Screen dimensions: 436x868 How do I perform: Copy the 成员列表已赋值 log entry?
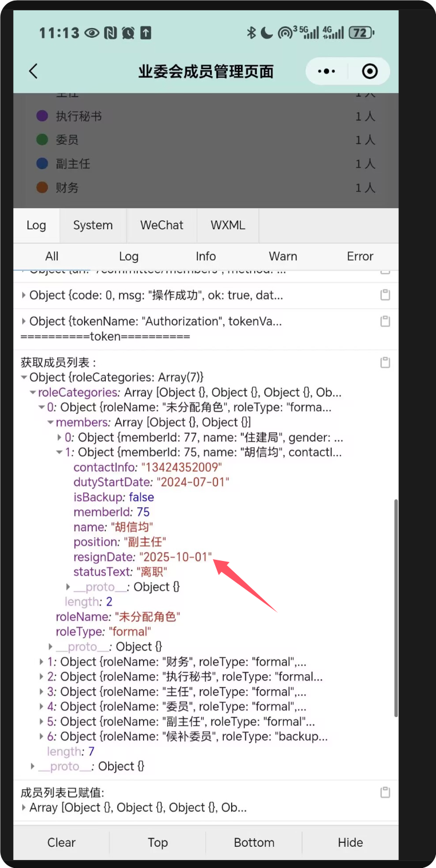point(385,793)
